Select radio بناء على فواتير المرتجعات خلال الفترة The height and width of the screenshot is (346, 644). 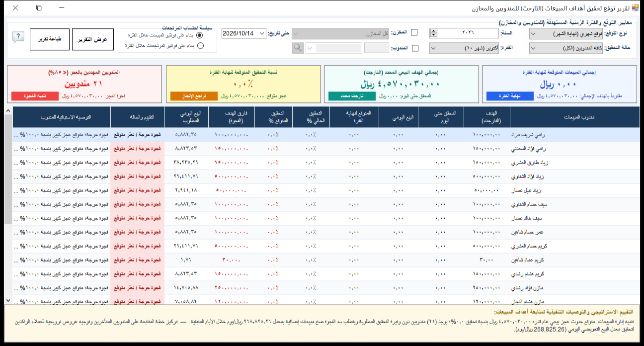[x=200, y=46]
